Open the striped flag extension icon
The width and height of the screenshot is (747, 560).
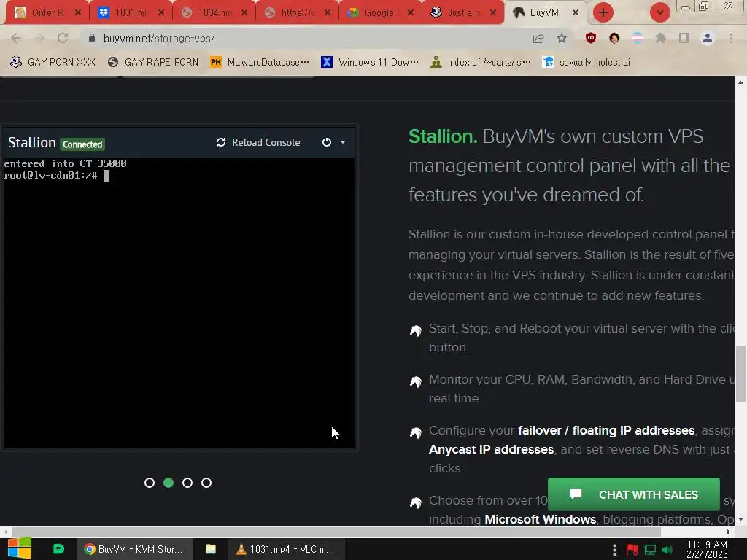point(638,38)
